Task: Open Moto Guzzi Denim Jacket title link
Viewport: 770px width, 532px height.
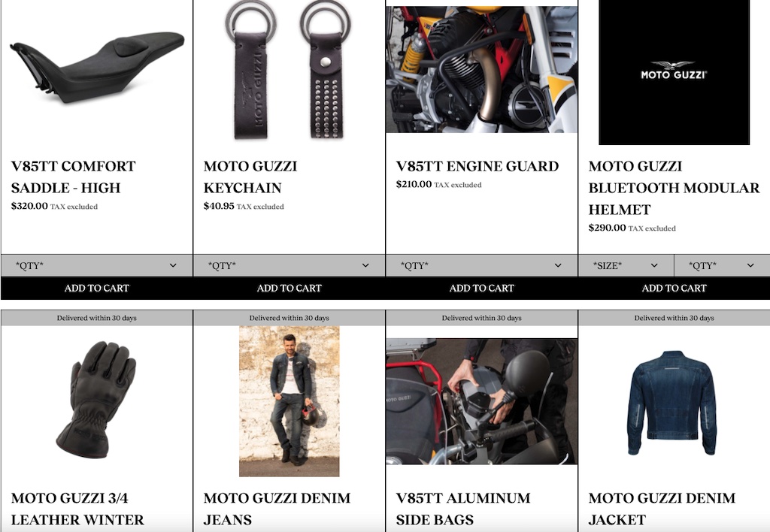Action: coord(662,509)
